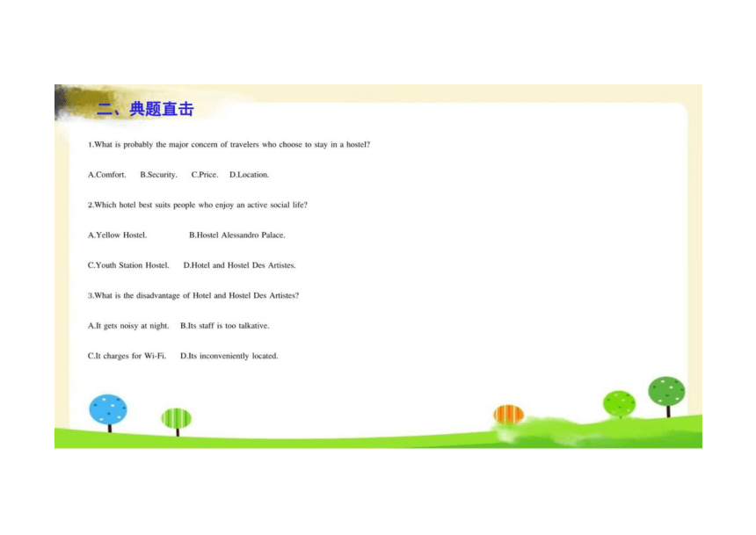756x535 pixels.
Task: Click the heading '二、典题直击'
Action: click(x=145, y=109)
